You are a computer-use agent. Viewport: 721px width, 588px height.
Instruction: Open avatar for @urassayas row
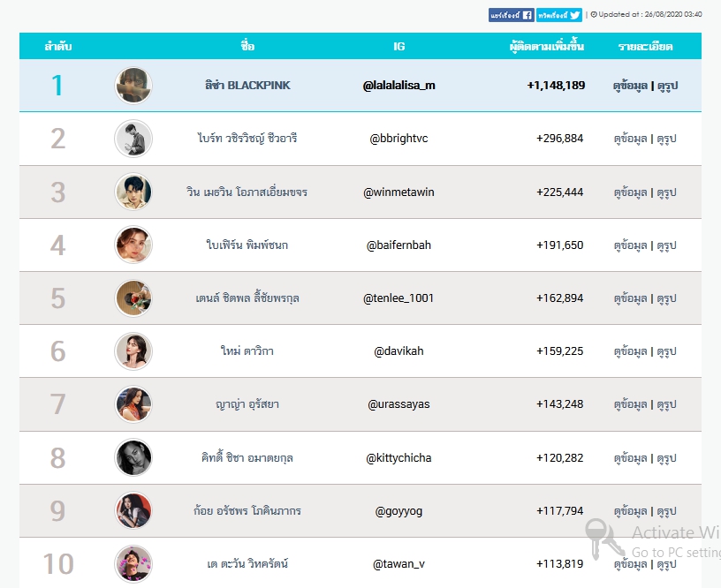coord(133,404)
